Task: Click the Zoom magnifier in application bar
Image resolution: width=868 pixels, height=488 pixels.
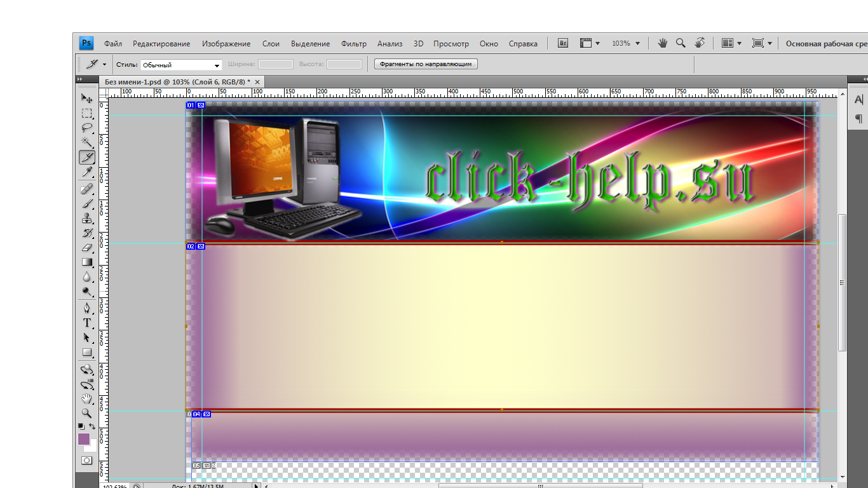Action: coord(681,43)
